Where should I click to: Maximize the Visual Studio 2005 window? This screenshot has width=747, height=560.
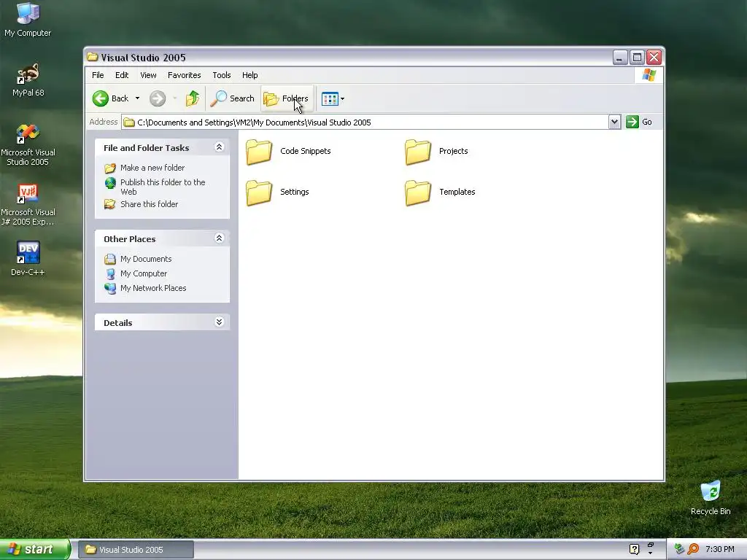tap(637, 58)
